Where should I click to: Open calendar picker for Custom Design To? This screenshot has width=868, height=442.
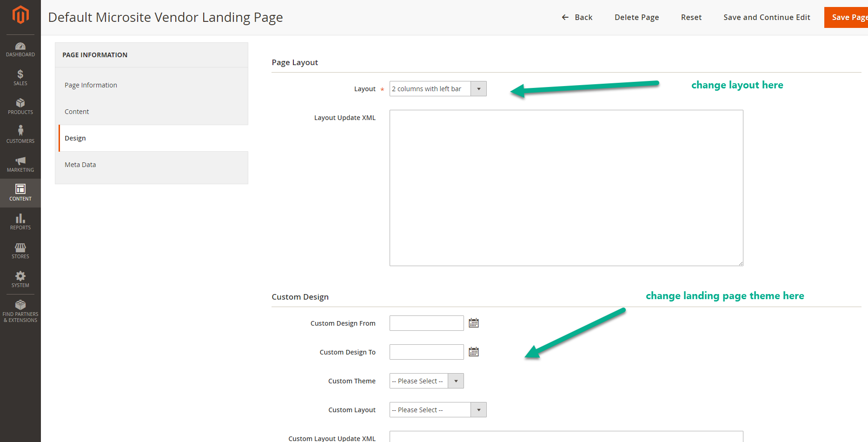474,352
